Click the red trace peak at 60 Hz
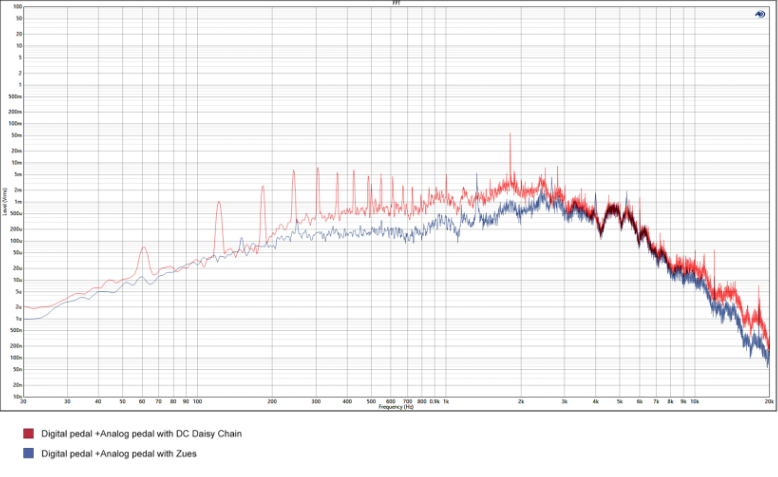 coord(143,248)
